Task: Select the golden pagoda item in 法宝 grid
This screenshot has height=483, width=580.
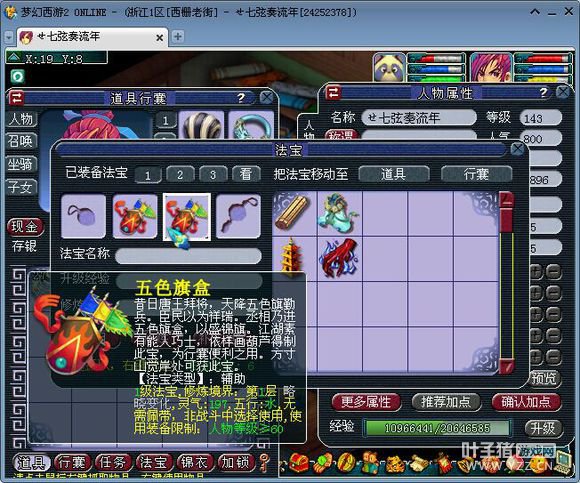Action: pos(292,257)
